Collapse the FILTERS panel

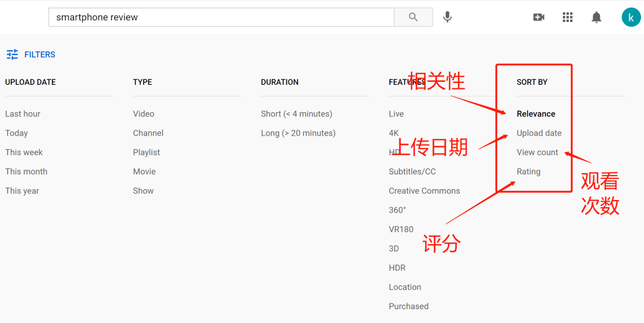click(39, 54)
